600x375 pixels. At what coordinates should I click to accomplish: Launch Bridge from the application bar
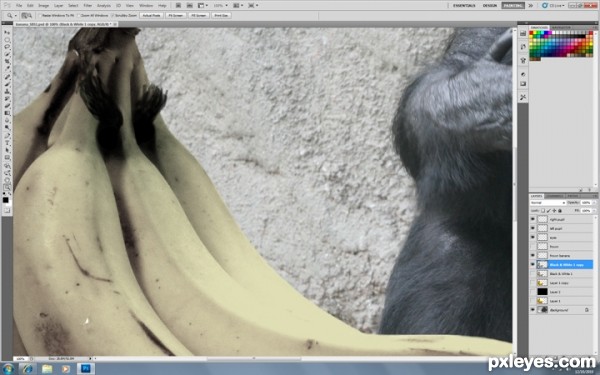point(178,6)
